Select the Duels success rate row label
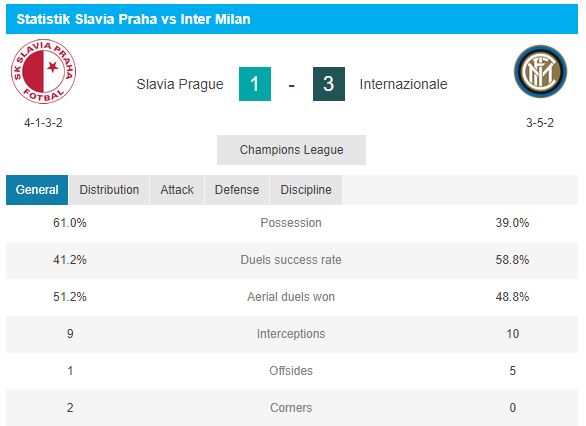 [291, 260]
